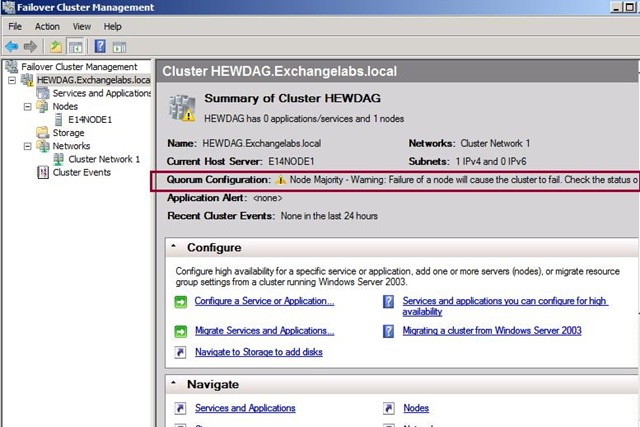The height and width of the screenshot is (427, 640).
Task: Click the Current Host Server value E14NODE1
Action: [291, 162]
